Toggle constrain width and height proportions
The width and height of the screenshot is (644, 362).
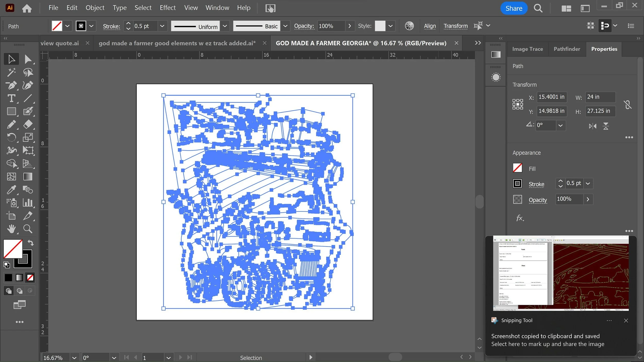(628, 104)
